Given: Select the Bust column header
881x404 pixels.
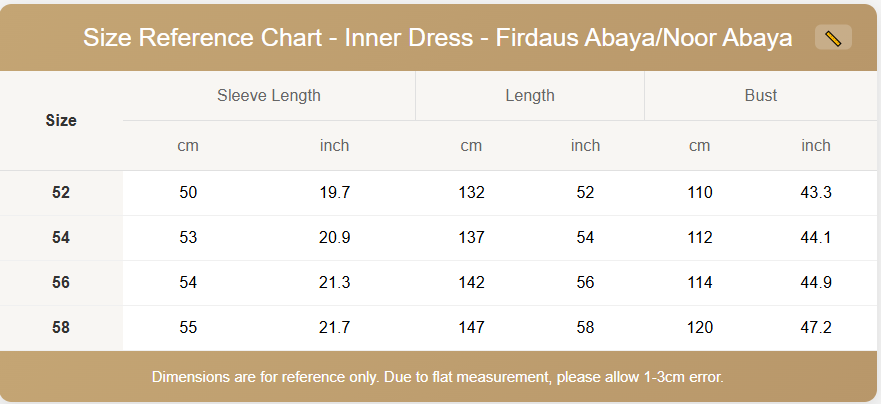Looking at the screenshot, I should (x=761, y=96).
